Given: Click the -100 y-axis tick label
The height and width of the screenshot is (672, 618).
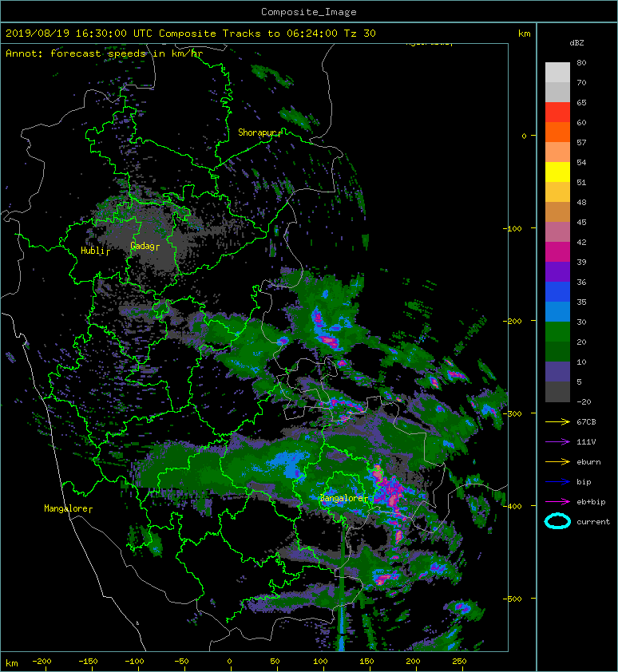Looking at the screenshot, I should pos(513,228).
